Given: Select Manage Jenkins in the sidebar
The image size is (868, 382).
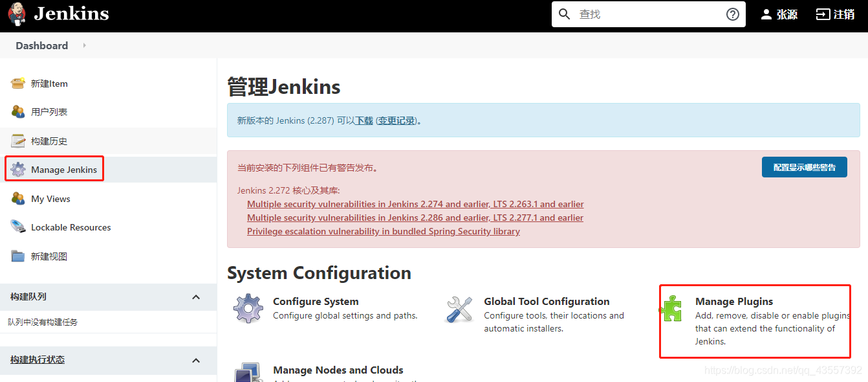Looking at the screenshot, I should point(64,170).
